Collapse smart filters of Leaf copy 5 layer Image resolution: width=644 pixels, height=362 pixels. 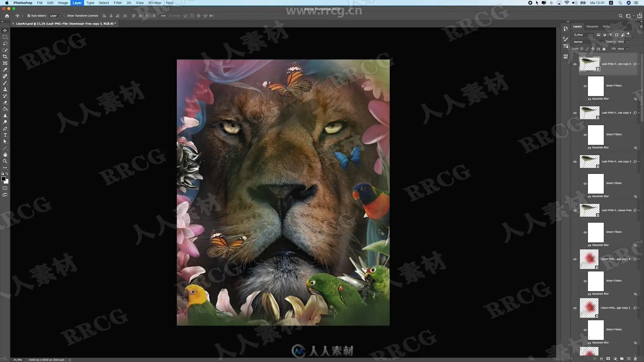click(639, 64)
